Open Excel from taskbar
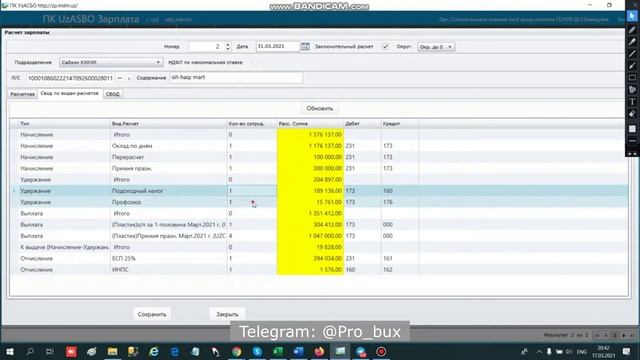 pos(278,351)
